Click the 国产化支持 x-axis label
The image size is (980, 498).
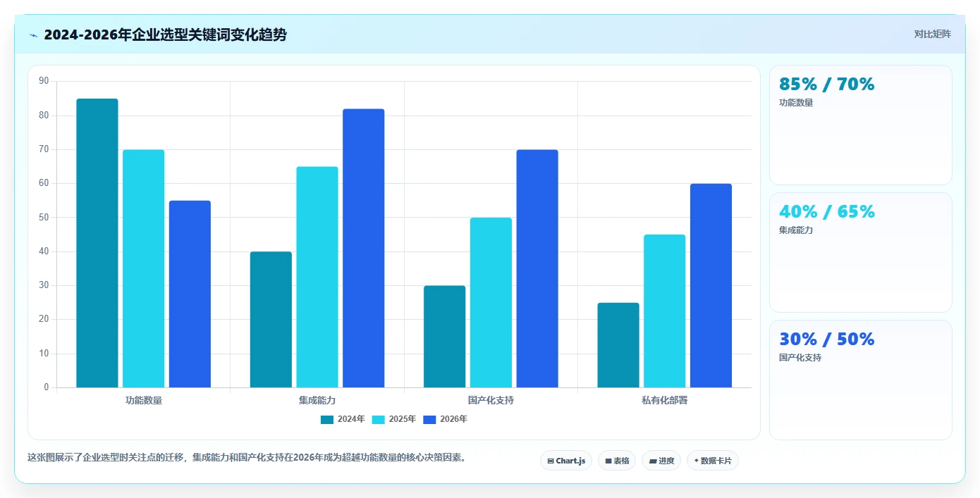[x=491, y=400]
